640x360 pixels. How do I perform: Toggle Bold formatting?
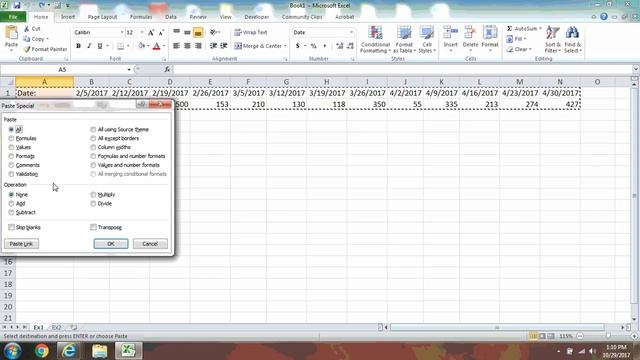[x=78, y=46]
